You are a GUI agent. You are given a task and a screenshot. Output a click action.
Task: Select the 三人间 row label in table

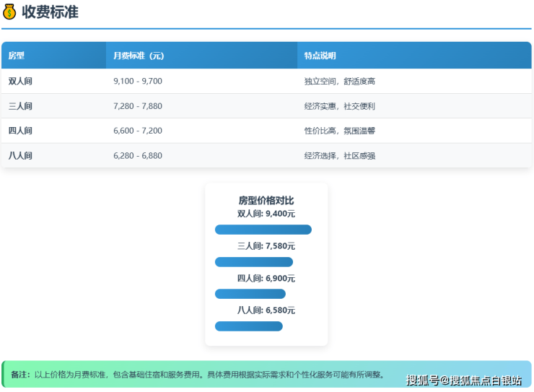point(20,106)
